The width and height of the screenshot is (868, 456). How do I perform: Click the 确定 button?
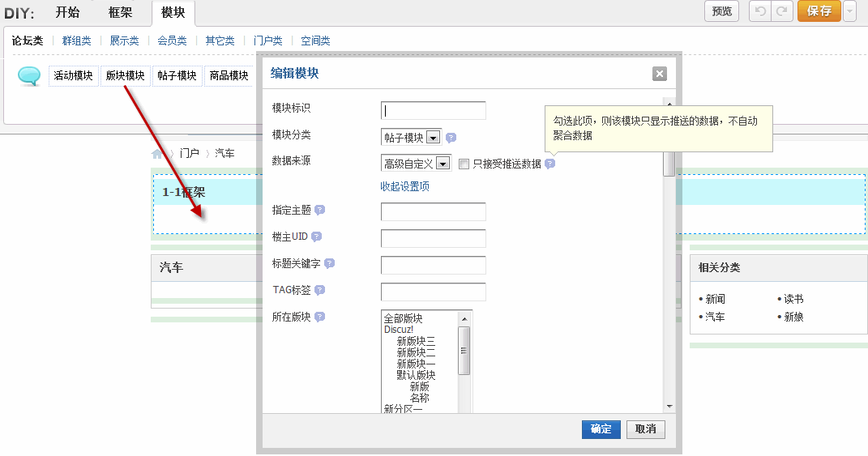(601, 429)
